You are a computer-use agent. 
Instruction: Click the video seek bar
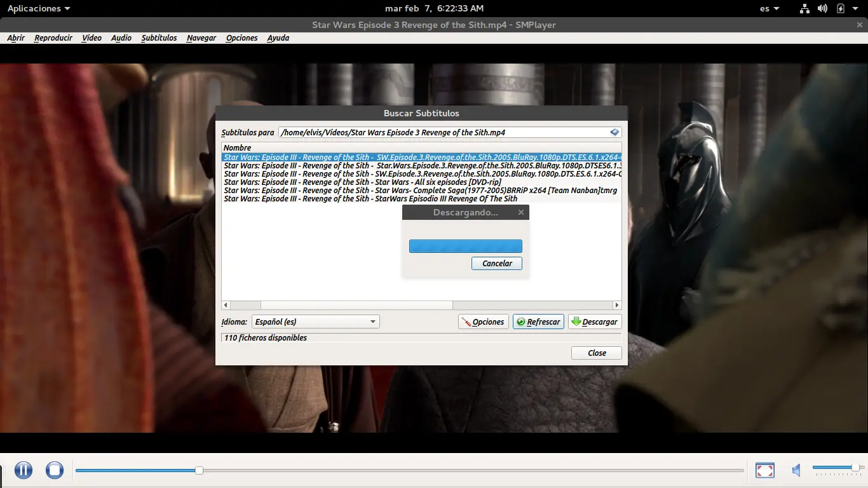[x=409, y=470]
